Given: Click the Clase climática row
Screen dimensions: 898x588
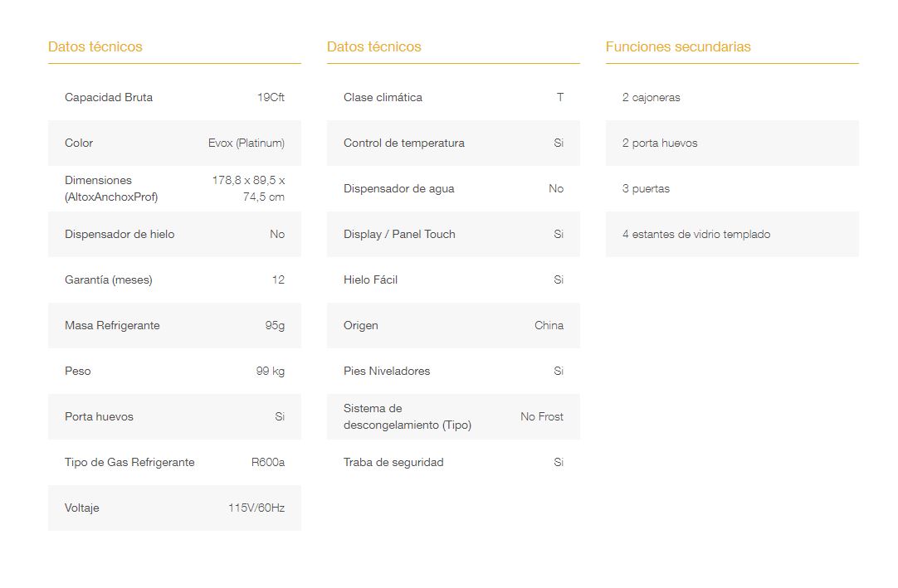Looking at the screenshot, I should tap(454, 97).
